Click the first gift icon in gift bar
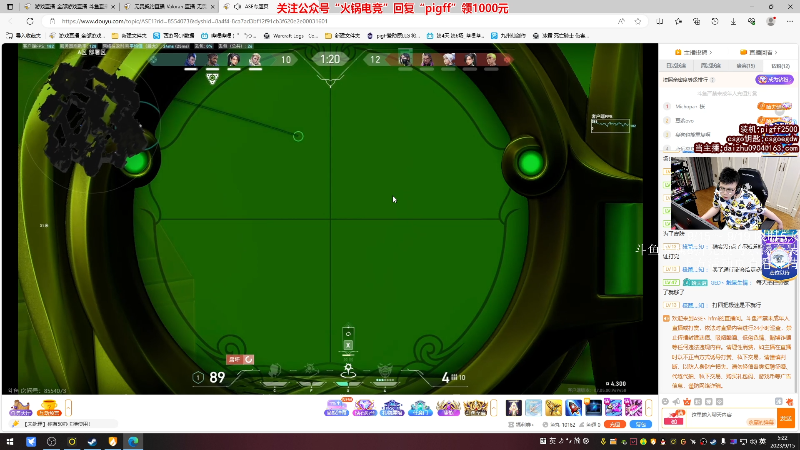The image size is (800, 450). (x=514, y=408)
